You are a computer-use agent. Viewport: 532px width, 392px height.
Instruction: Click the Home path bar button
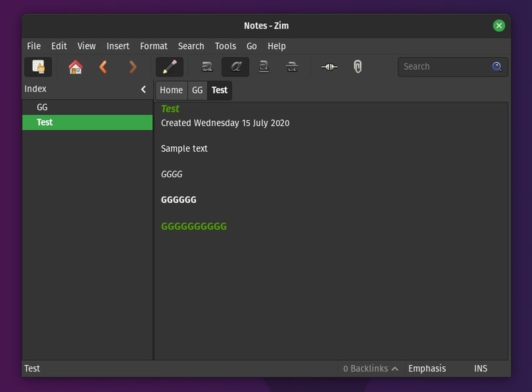coord(172,90)
